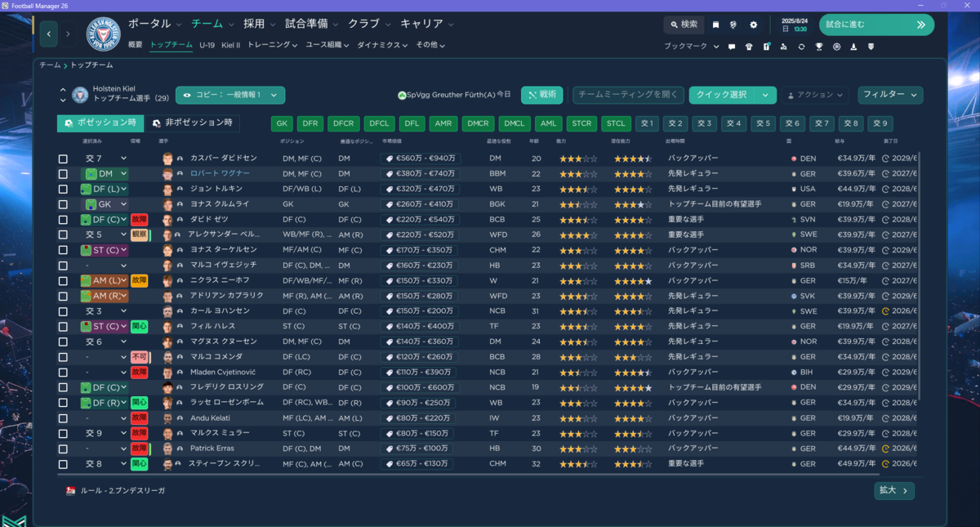980x527 pixels.
Task: Click the 故障 injury badge for ダビド ゼツ
Action: (140, 220)
